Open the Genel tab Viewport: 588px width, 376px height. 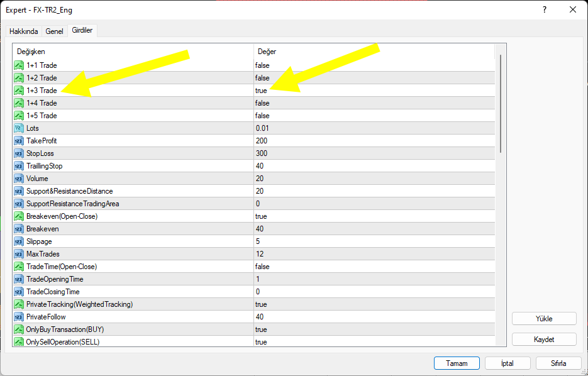55,31
